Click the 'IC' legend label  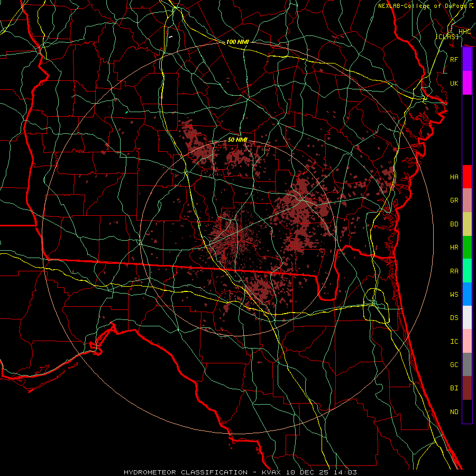454,342
